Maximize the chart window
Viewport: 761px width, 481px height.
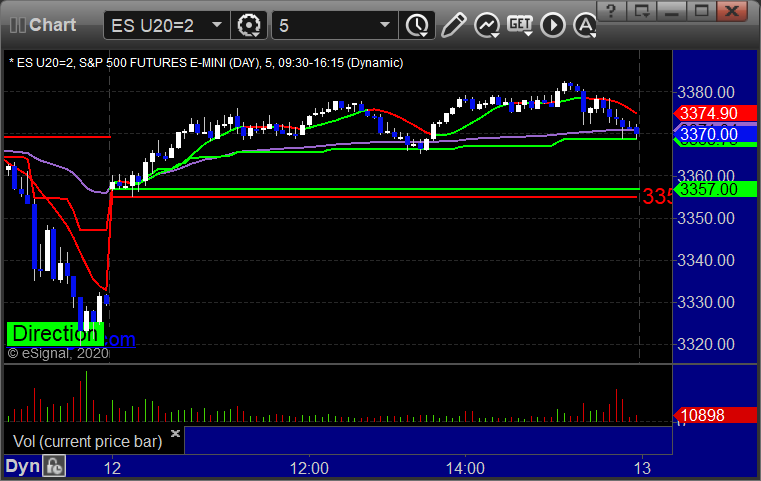(x=701, y=11)
